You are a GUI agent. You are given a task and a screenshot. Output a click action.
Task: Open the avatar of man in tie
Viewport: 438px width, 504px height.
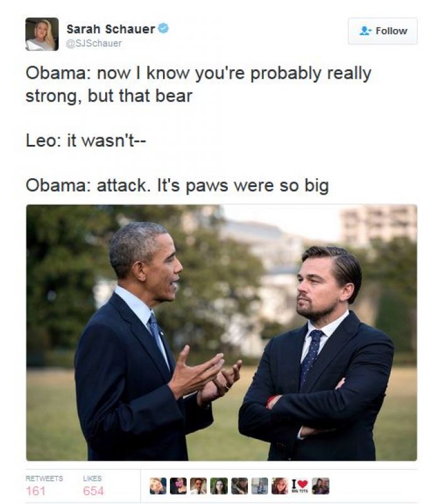[x=198, y=486]
